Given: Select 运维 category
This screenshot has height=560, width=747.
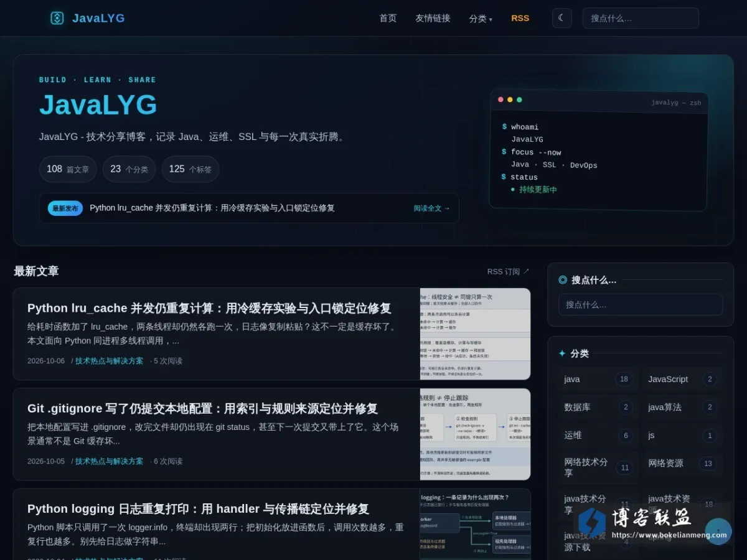Looking at the screenshot, I should (598, 435).
